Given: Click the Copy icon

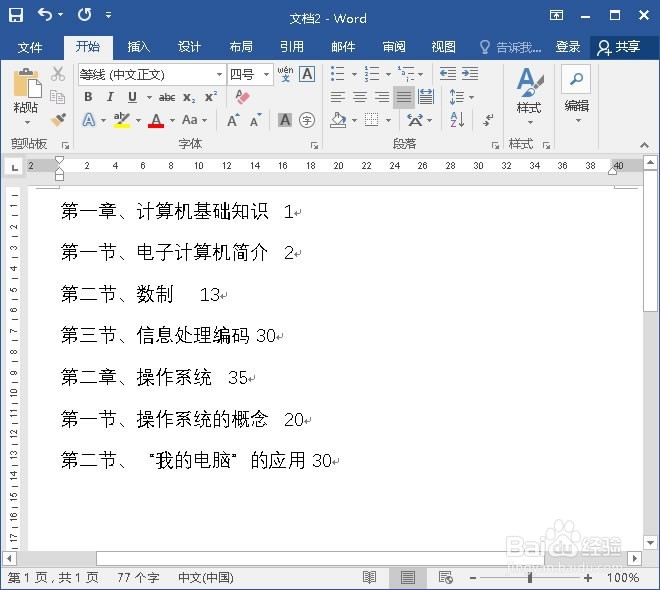Looking at the screenshot, I should [x=58, y=97].
